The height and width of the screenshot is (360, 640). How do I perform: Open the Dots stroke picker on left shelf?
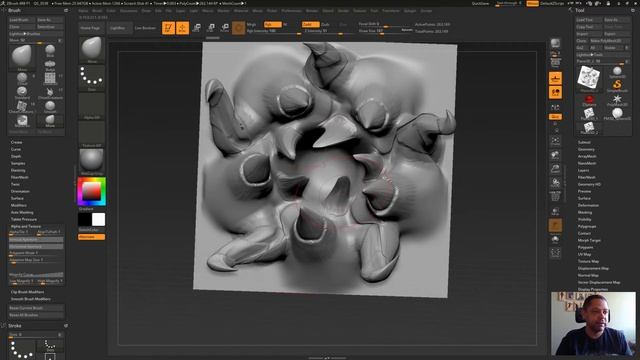pyautogui.click(x=91, y=78)
